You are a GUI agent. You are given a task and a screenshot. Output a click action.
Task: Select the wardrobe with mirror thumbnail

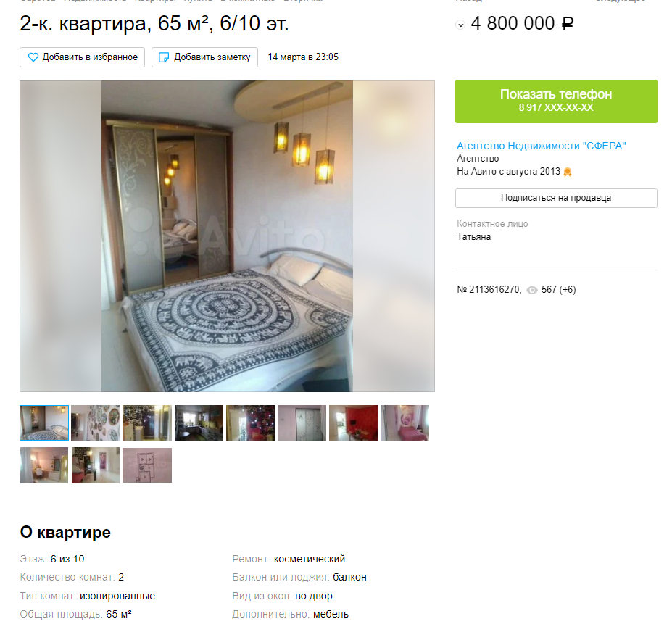pyautogui.click(x=302, y=423)
